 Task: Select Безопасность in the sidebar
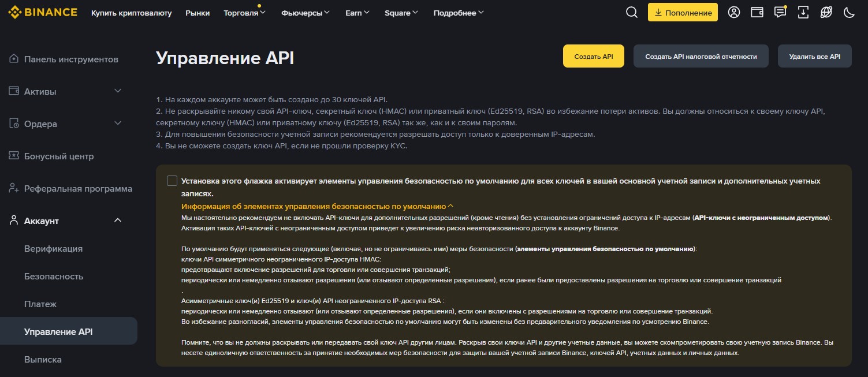pyautogui.click(x=54, y=277)
